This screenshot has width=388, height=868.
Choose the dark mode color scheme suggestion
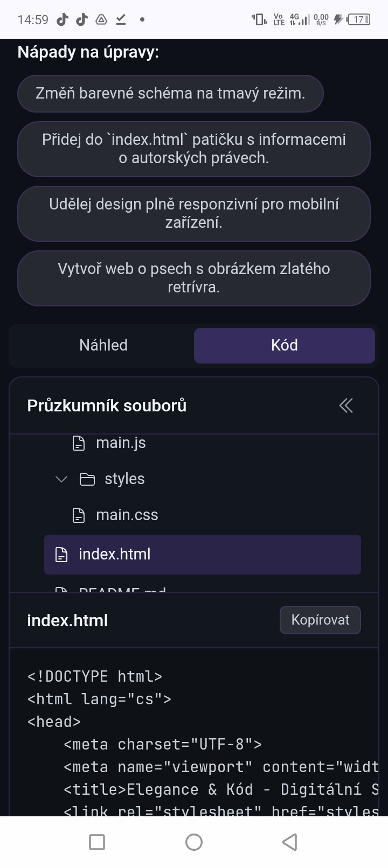pyautogui.click(x=170, y=94)
